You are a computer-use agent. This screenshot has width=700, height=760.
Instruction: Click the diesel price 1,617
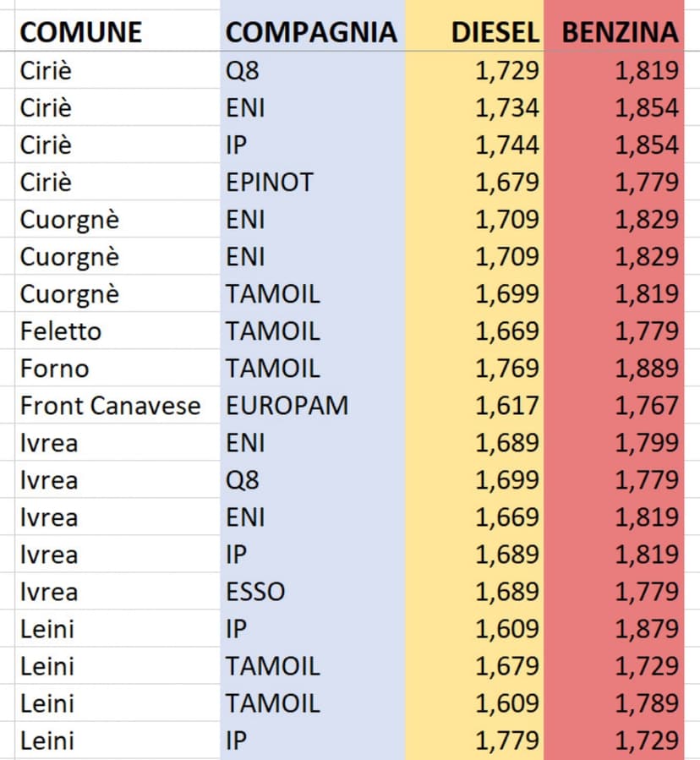(507, 406)
